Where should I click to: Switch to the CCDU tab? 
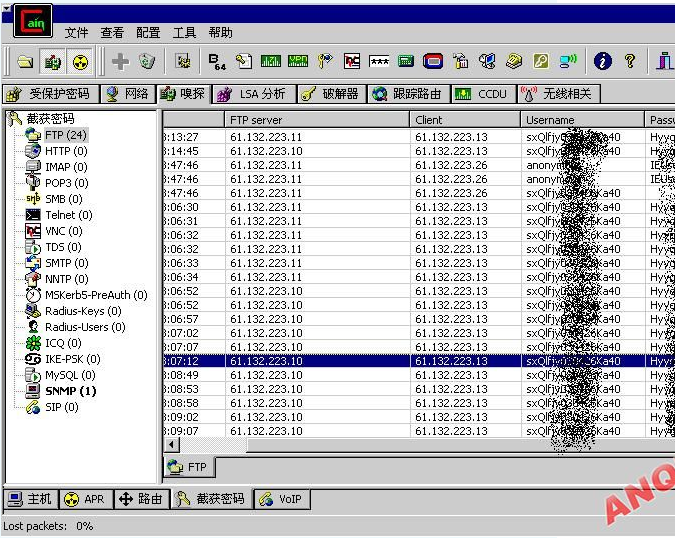483,93
